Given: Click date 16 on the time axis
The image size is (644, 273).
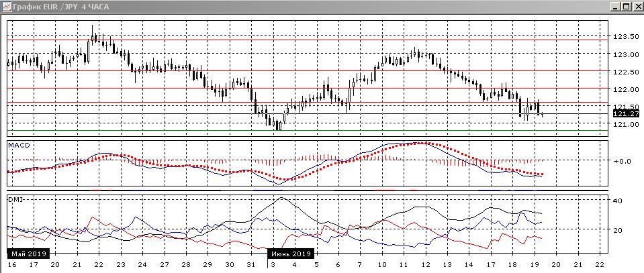Looking at the screenshot, I should 12,265.
